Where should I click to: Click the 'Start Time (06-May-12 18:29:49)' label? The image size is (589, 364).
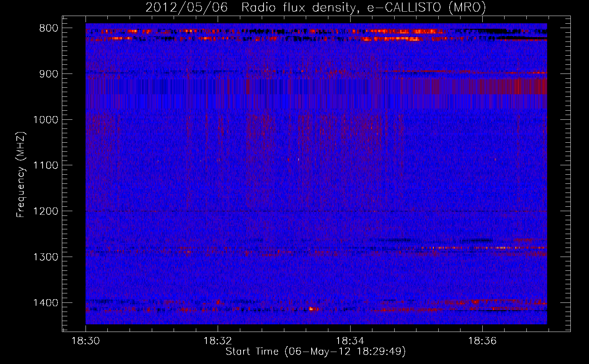pos(316,352)
